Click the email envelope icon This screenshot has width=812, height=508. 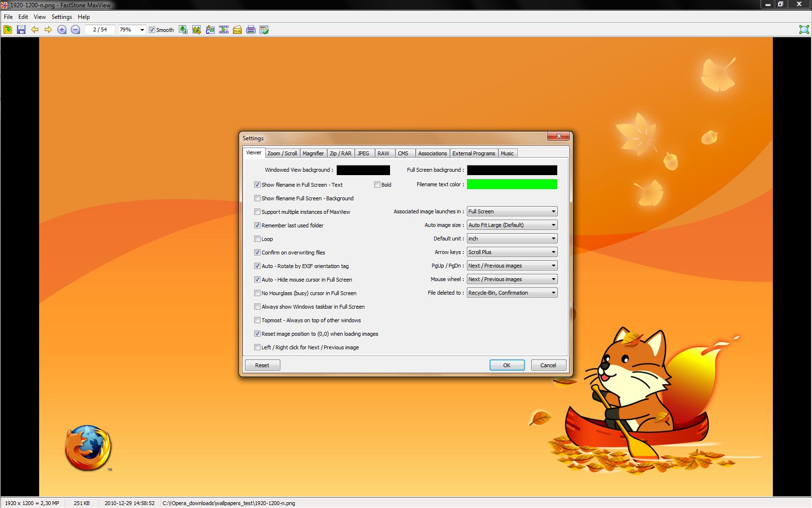point(237,30)
